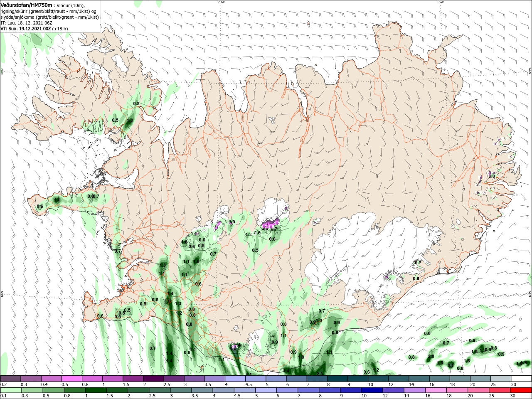
Task: Pick the white swatch after 30 in the upper legend
Action: 522,379
